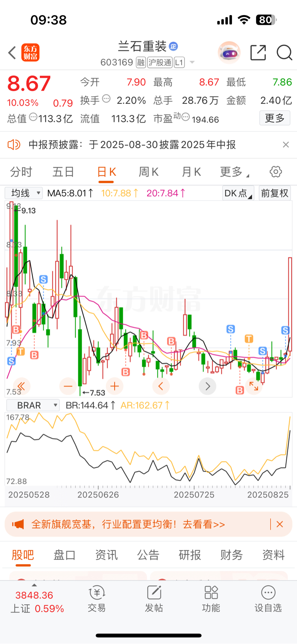Expand stock code dropdown triangle
The image size is (297, 644).
(192, 62)
